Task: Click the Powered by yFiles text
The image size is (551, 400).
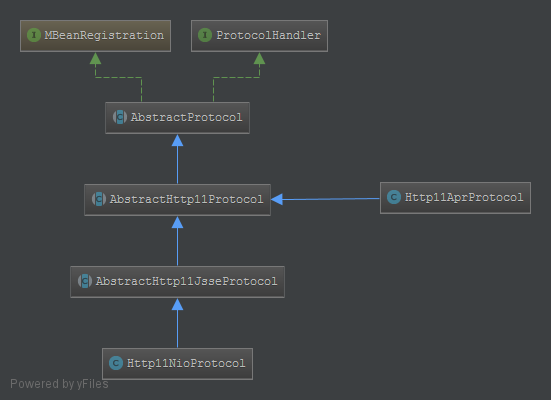Action: (59, 384)
